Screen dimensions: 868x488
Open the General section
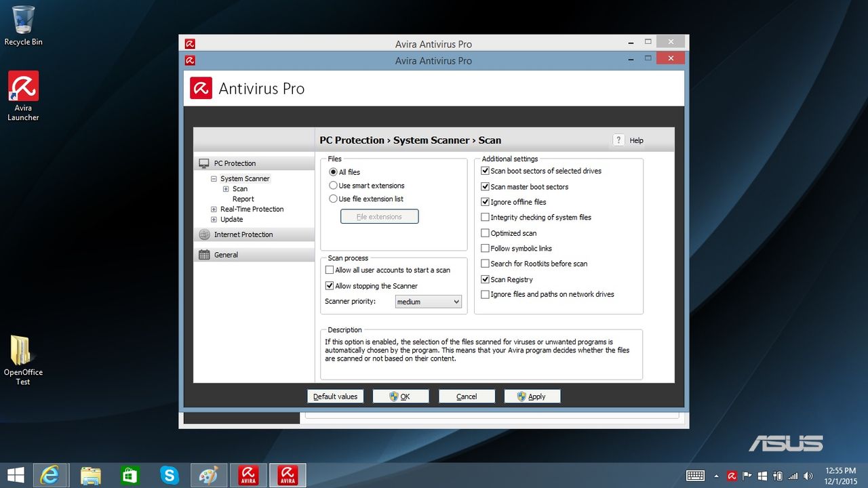(x=254, y=255)
